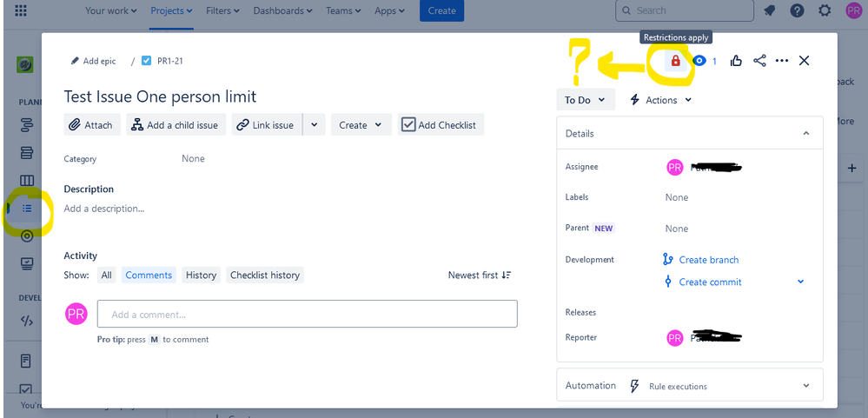
Task: Click the Category None value
Action: tap(193, 158)
